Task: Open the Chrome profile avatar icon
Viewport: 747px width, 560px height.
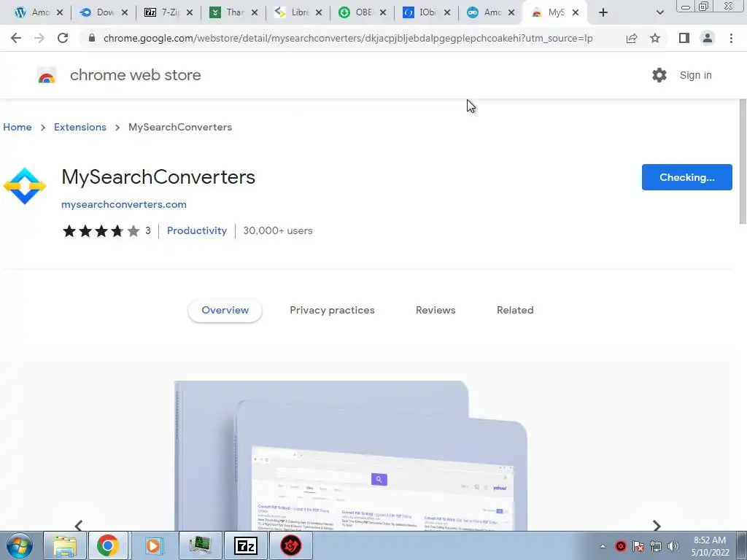Action: 708,38
